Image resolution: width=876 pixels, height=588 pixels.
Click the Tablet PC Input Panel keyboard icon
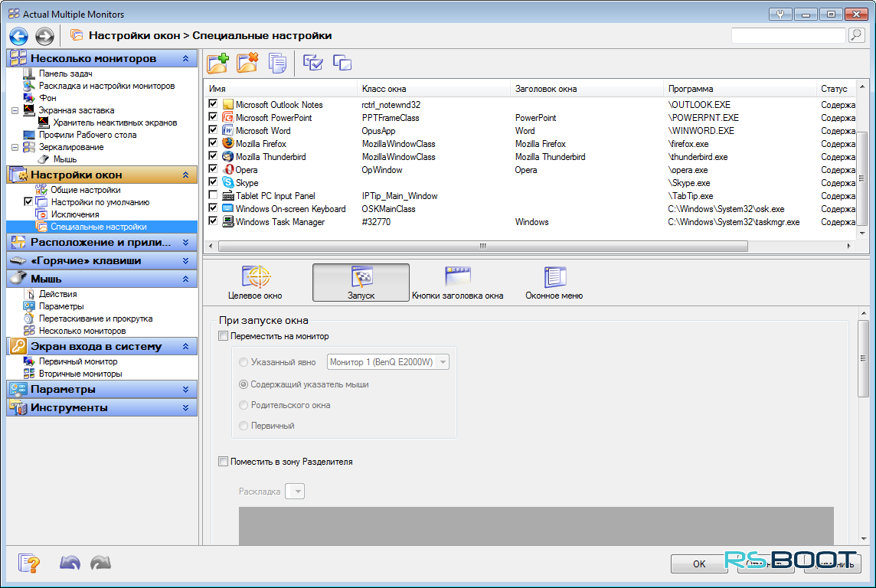point(228,195)
